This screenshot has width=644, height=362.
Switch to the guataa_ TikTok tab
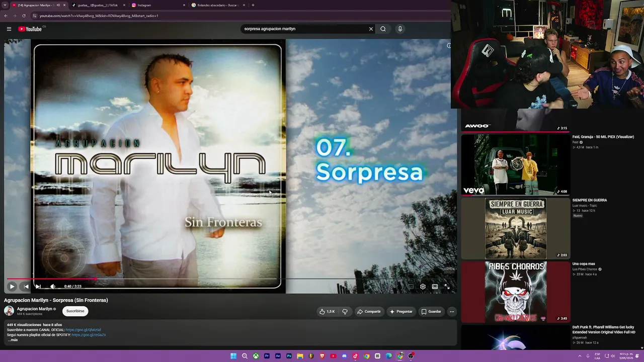[x=98, y=5]
